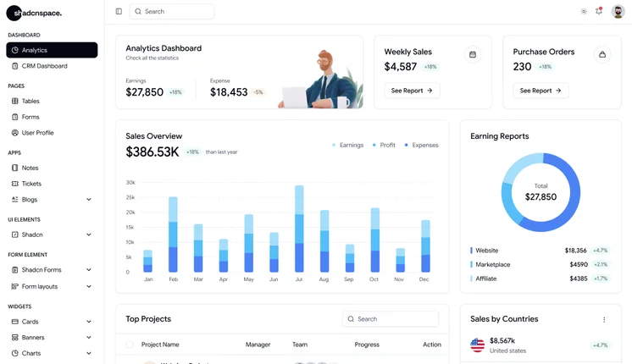This screenshot has width=632, height=364.
Task: Open the user avatar menu
Action: coord(618,11)
